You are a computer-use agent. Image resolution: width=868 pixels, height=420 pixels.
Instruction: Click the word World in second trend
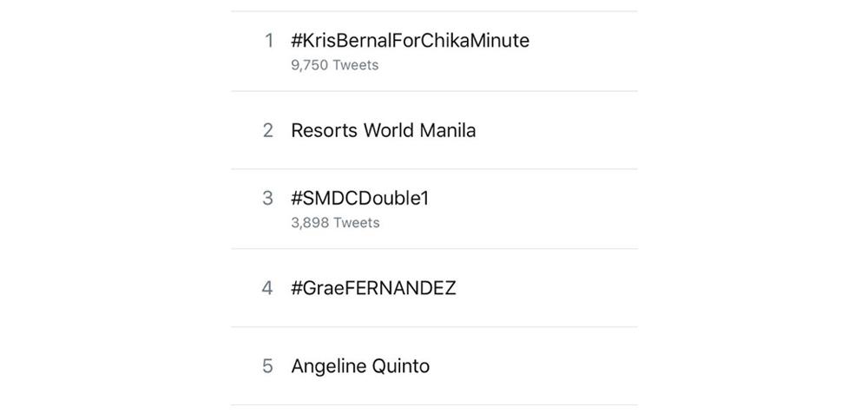coord(388,131)
